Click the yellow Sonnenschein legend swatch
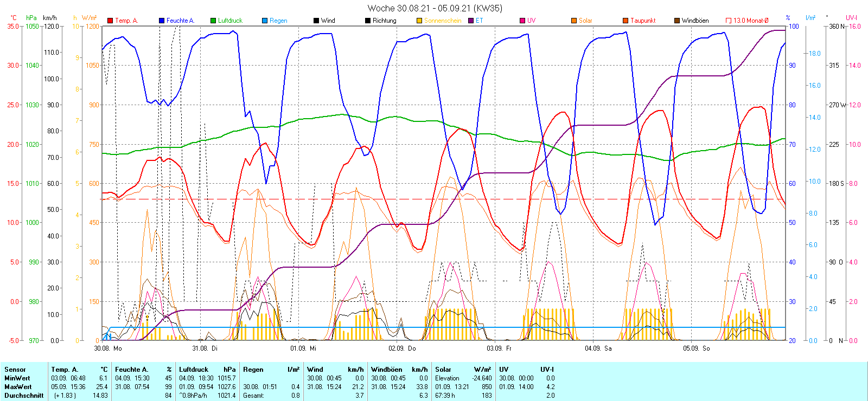The height and width of the screenshot is (401, 868). pos(419,21)
